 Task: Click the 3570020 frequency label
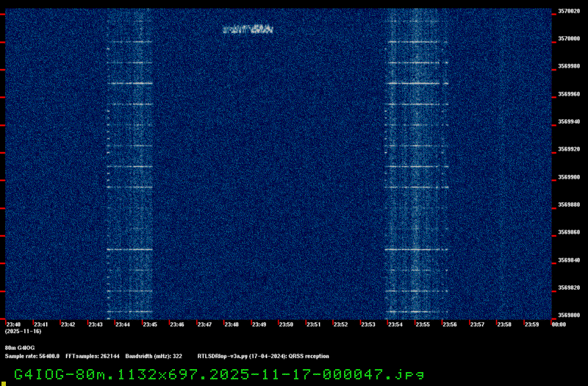(x=569, y=11)
